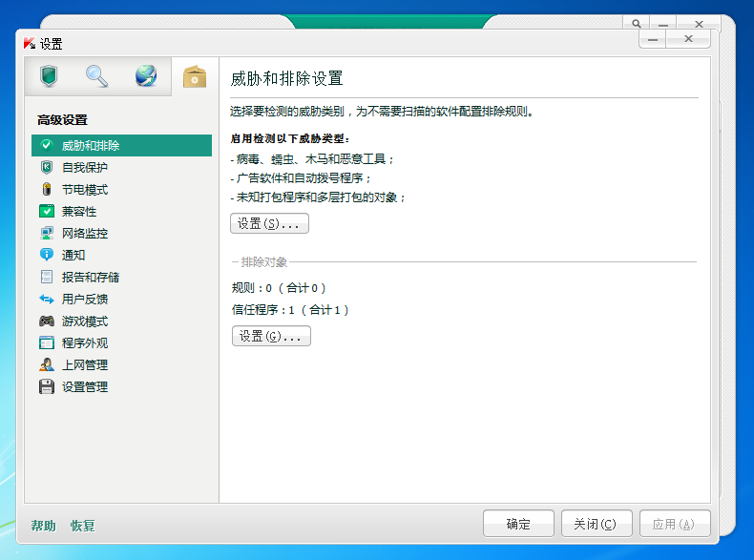Click 设置(G)... exclusions button
The height and width of the screenshot is (560, 754).
tap(271, 336)
